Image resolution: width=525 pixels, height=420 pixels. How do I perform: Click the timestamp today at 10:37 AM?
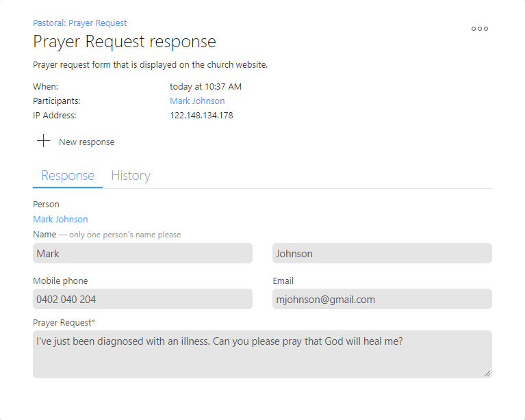205,87
